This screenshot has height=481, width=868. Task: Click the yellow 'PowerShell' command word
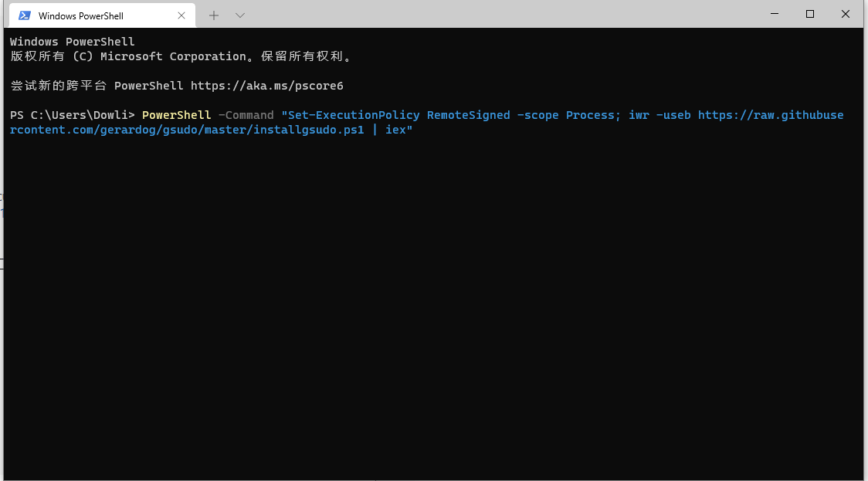177,115
